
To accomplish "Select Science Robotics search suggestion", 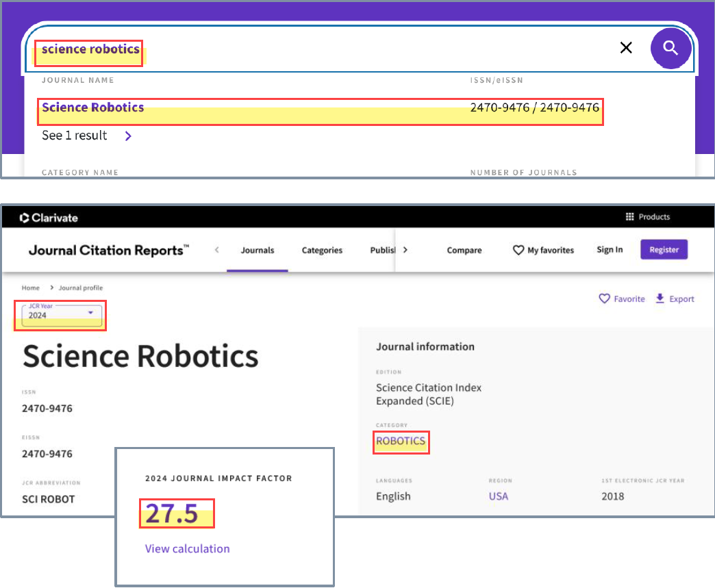I will tap(93, 107).
